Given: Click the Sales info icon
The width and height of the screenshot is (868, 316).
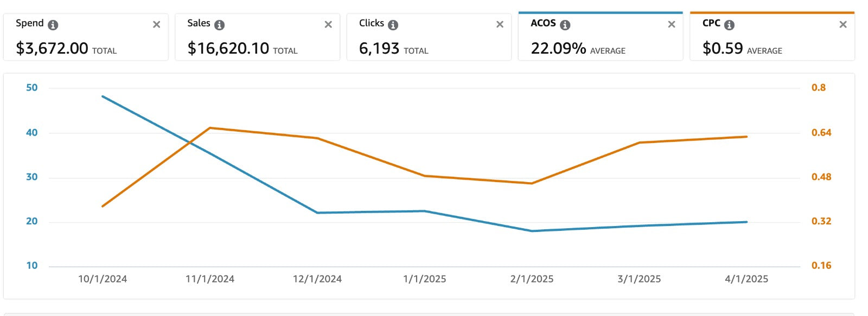Looking at the screenshot, I should point(219,25).
